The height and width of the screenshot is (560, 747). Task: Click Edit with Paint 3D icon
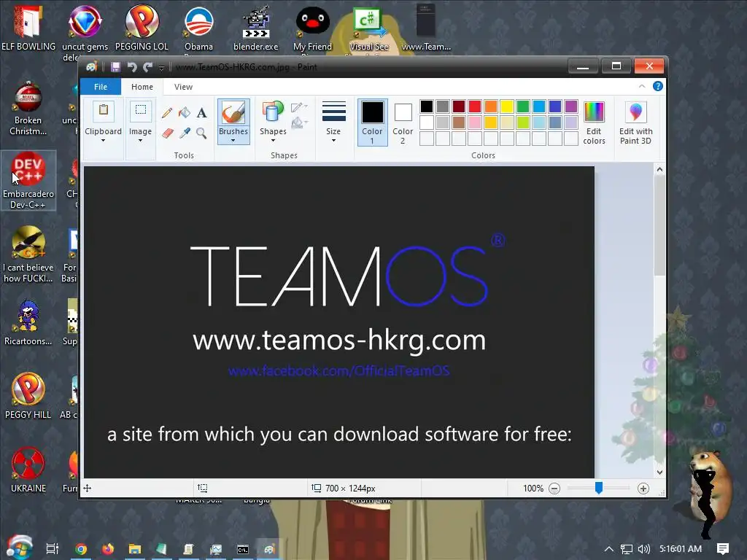tap(635, 112)
